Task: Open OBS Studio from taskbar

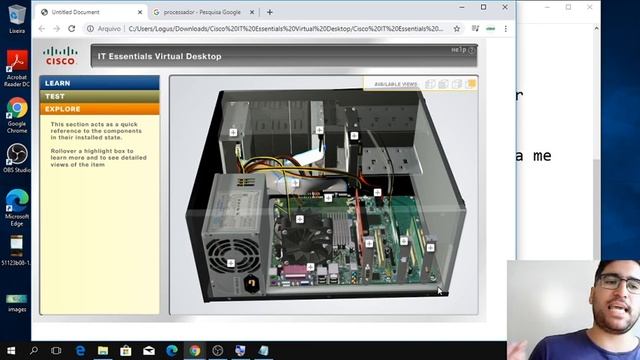Action: [218, 351]
